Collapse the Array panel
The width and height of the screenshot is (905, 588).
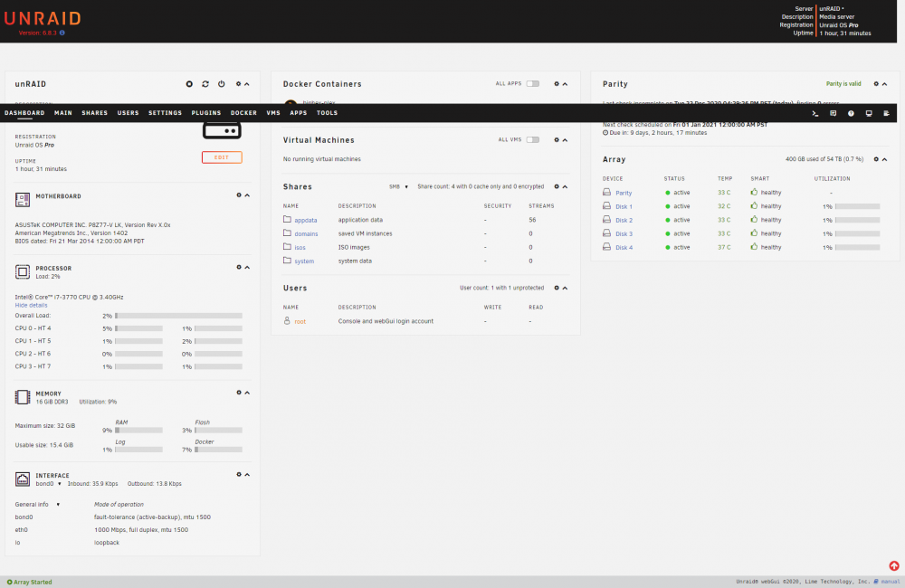coord(884,159)
